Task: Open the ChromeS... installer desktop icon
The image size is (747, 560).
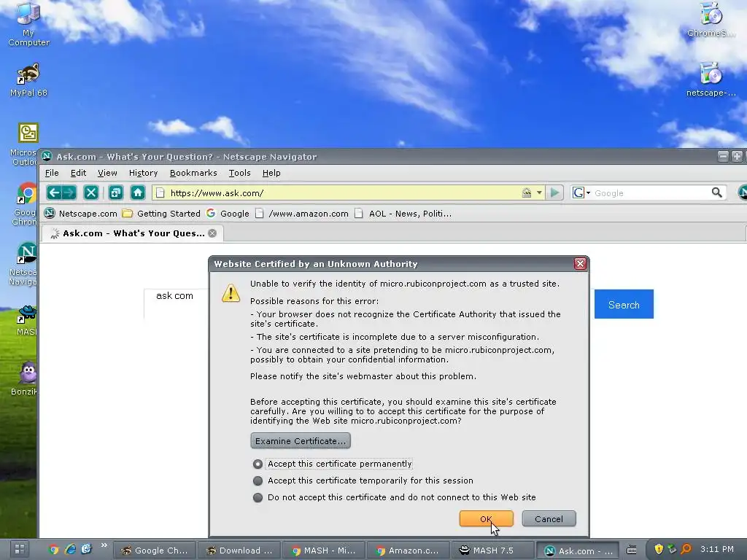Action: click(711, 20)
